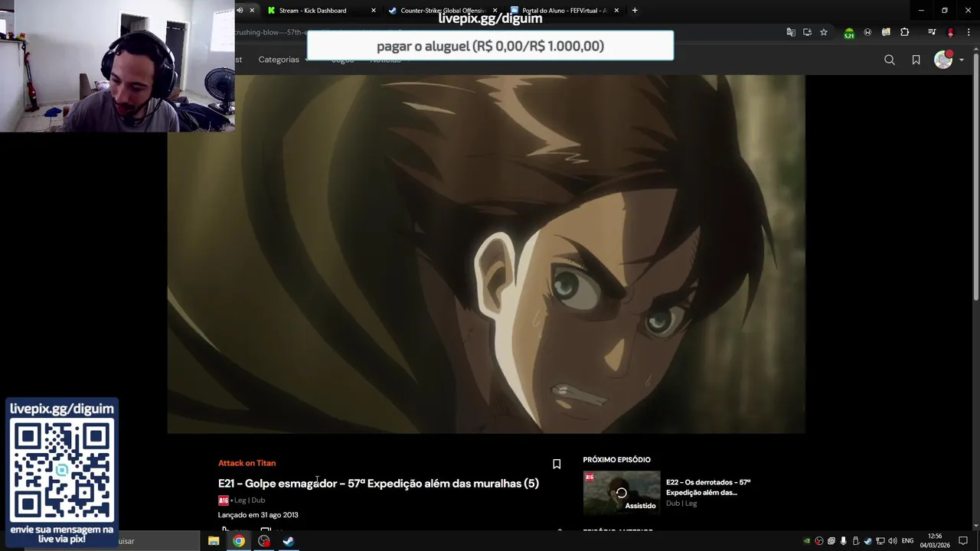Expand the Categorias dropdown menu
This screenshot has height=551, width=980.
tap(283, 60)
